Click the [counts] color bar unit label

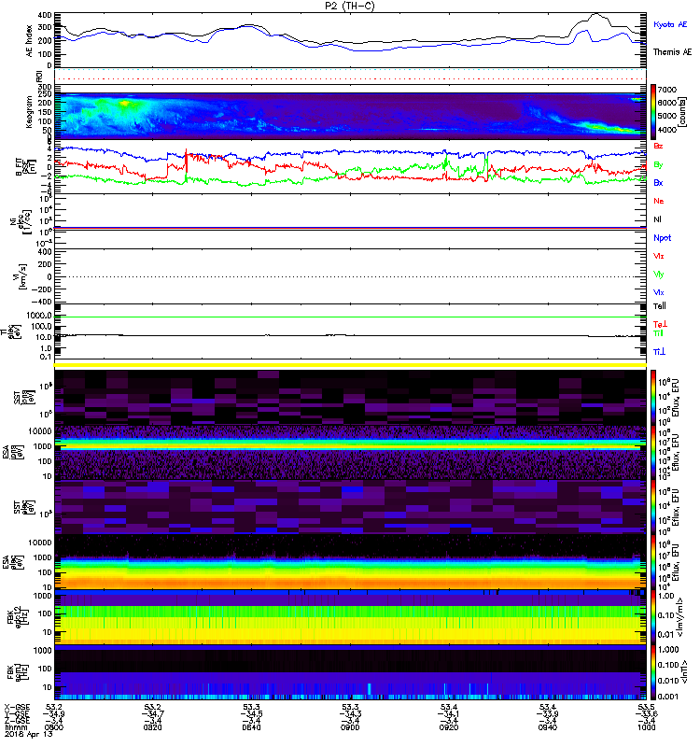pos(683,112)
